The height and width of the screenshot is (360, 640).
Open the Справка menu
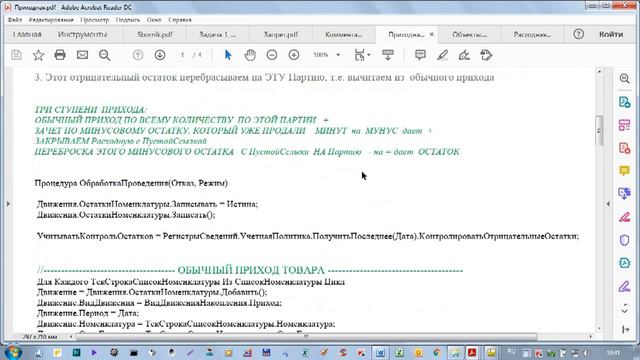point(180,20)
